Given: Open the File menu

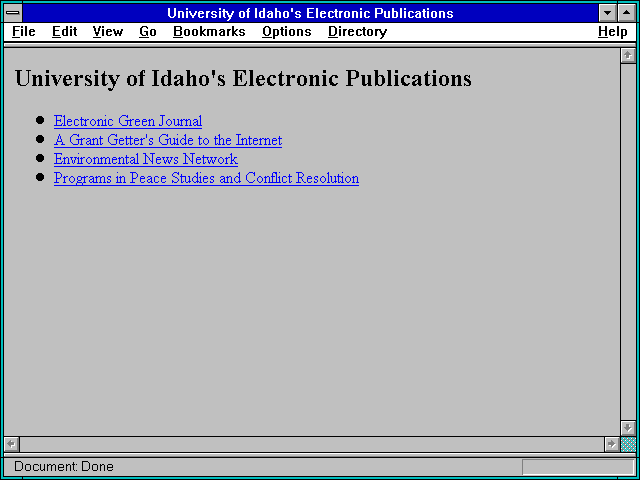Looking at the screenshot, I should click(24, 32).
